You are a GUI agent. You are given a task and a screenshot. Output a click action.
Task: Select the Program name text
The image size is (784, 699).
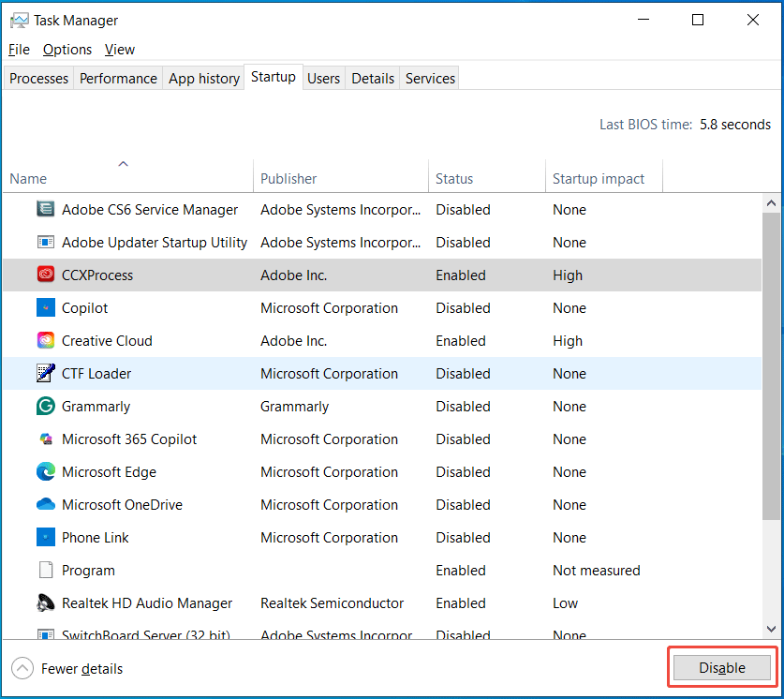[x=88, y=571]
